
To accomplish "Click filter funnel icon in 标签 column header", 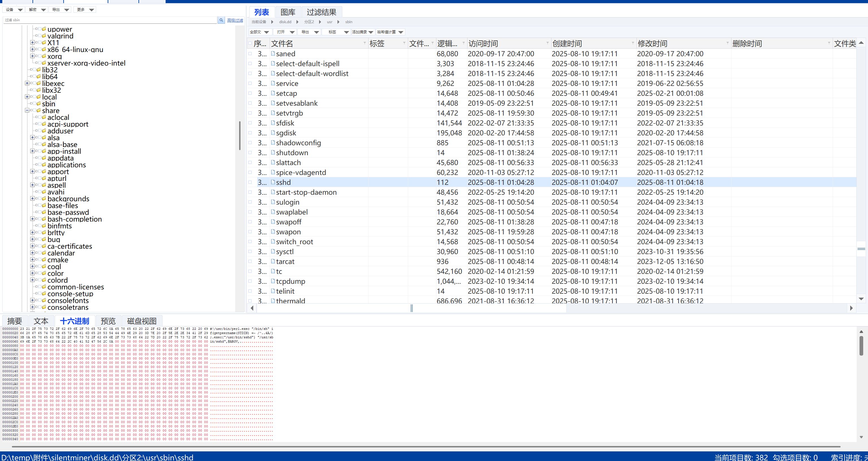I will coord(404,43).
